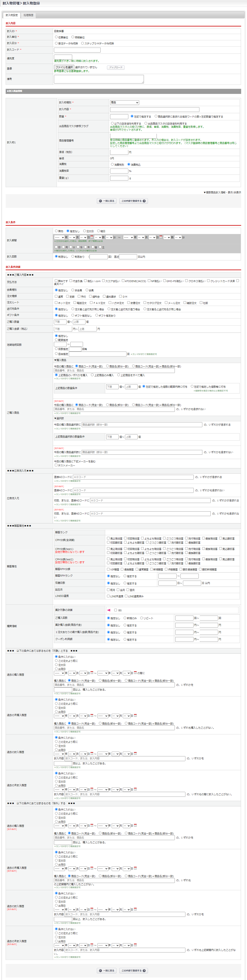Check the 代金引換 payment method checkbox
Image resolution: width=247 pixels, height=980 pixels.
click(x=71, y=281)
